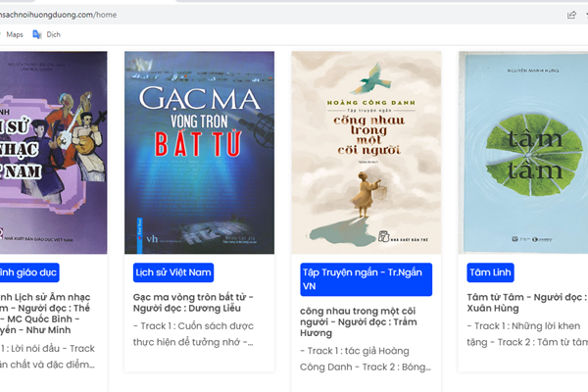Open the Tâm từ Tâm book cover
Image resolution: width=588 pixels, height=392 pixels.
(523, 152)
